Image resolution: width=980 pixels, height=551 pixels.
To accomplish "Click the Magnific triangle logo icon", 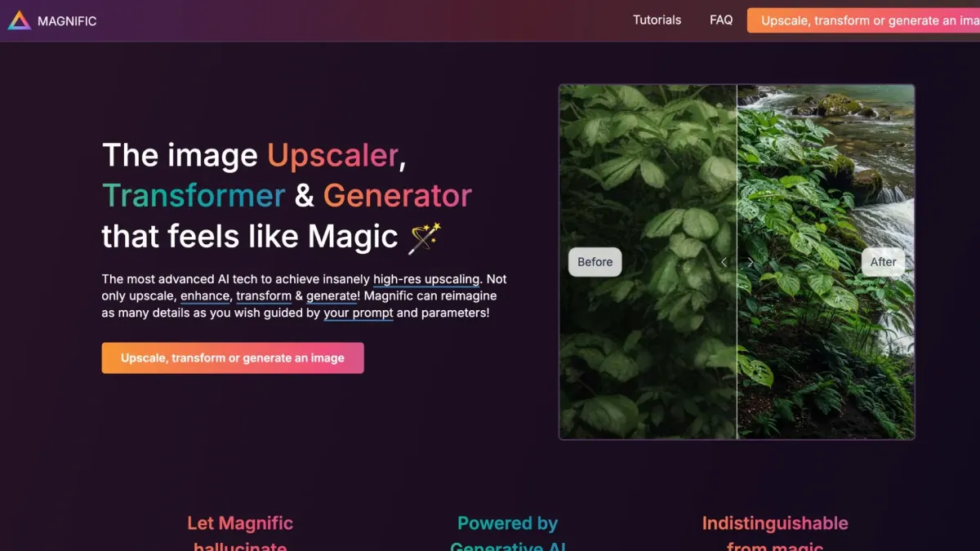I will click(x=20, y=20).
